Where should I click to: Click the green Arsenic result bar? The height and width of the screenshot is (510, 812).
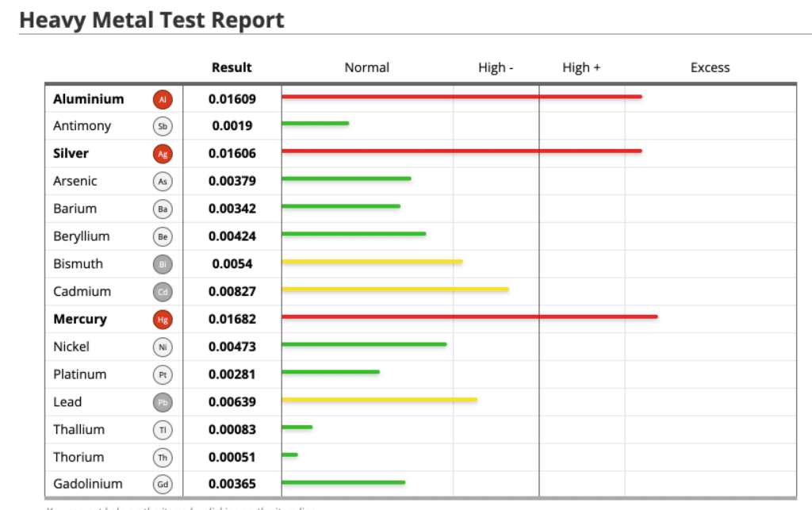[x=347, y=178]
